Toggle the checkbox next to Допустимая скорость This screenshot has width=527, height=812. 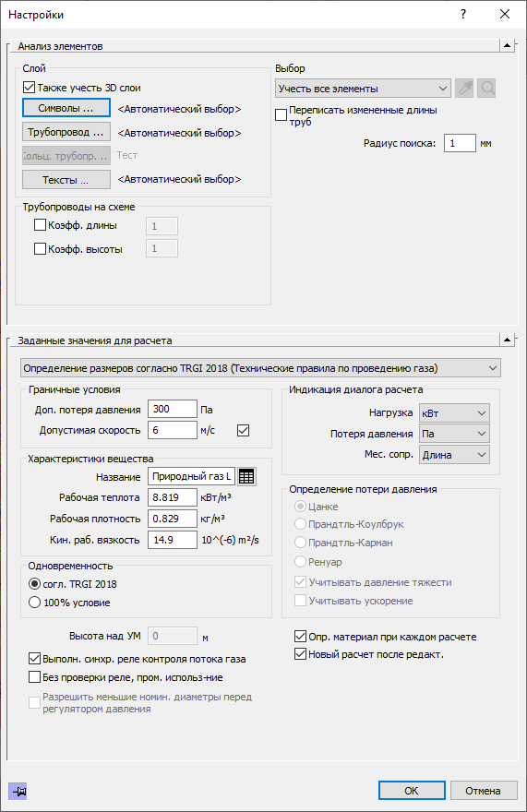pos(243,430)
